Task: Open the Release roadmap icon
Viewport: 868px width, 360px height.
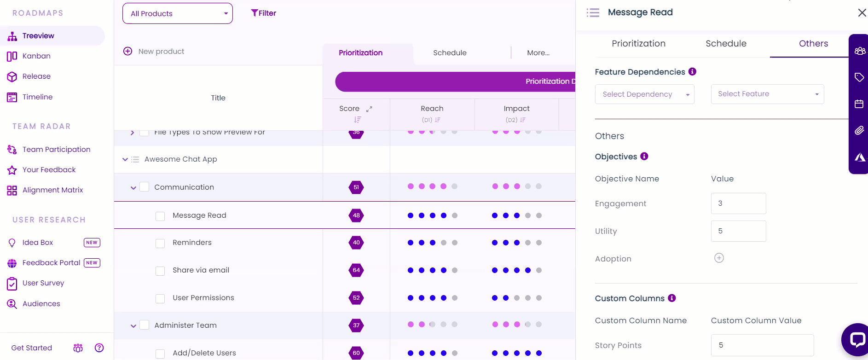Action: click(x=12, y=76)
